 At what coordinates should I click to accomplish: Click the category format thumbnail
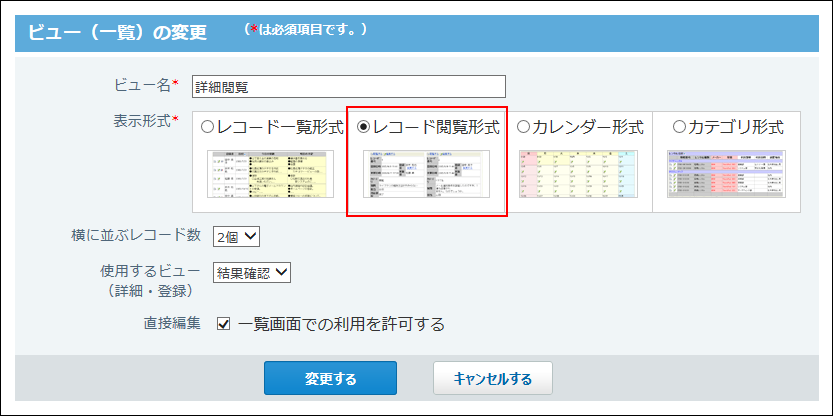(726, 174)
